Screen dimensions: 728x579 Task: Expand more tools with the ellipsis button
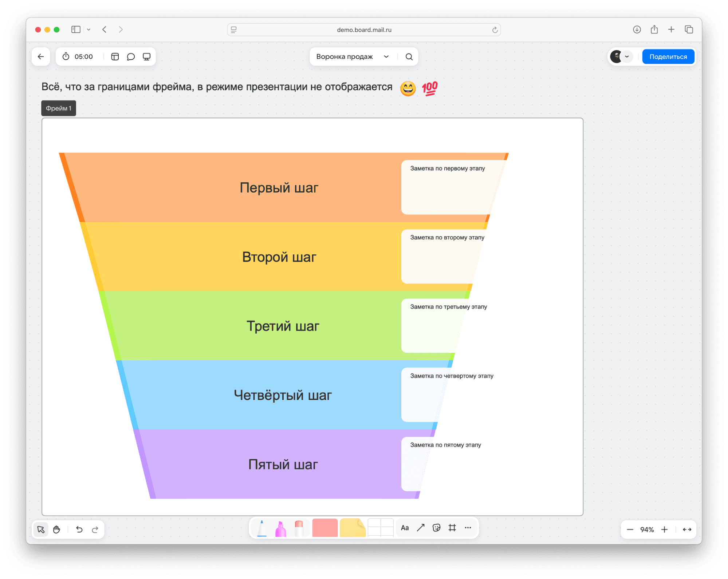tap(468, 528)
